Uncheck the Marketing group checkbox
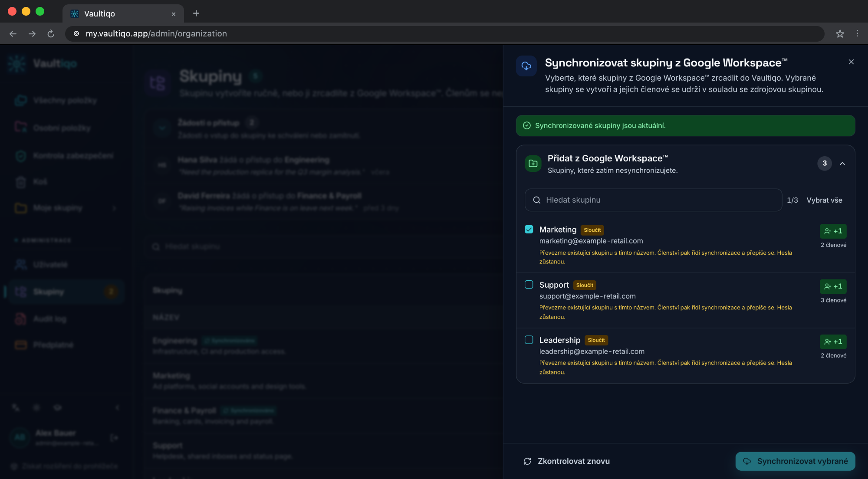 529,229
